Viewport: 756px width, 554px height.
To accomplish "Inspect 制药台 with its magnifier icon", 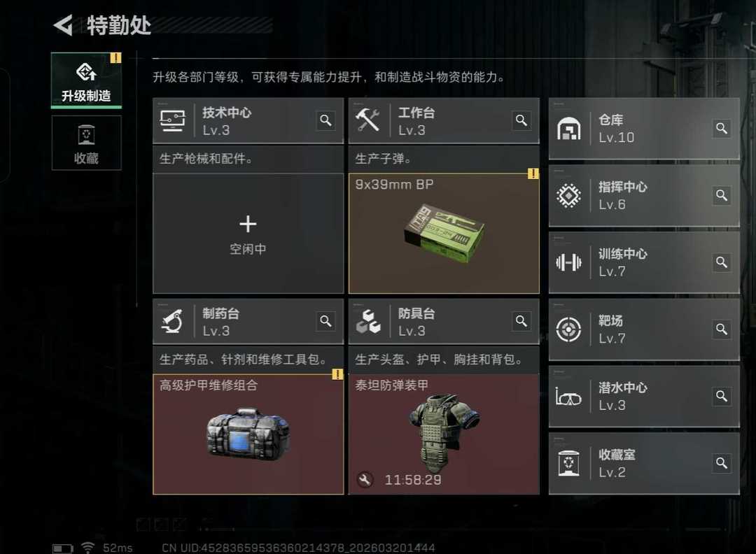I will tap(326, 321).
